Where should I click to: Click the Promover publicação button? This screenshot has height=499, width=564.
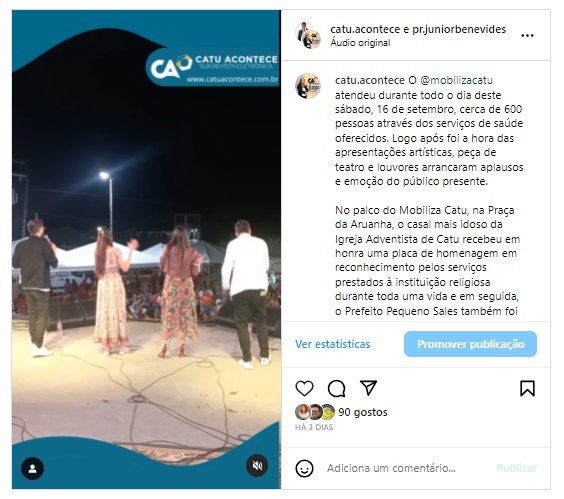point(470,344)
